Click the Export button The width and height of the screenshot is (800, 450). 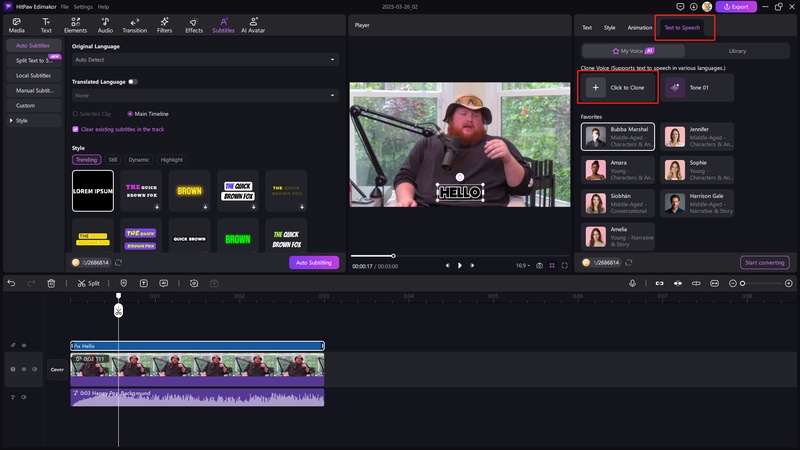pos(736,7)
